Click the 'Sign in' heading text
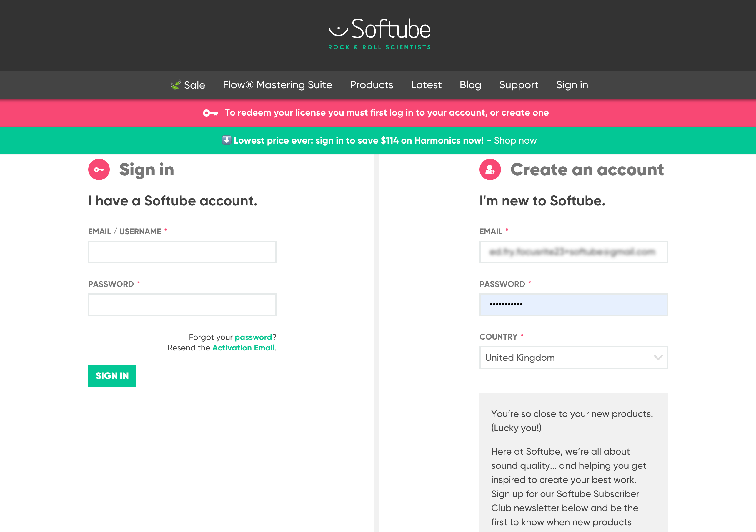The width and height of the screenshot is (756, 532). 146,170
